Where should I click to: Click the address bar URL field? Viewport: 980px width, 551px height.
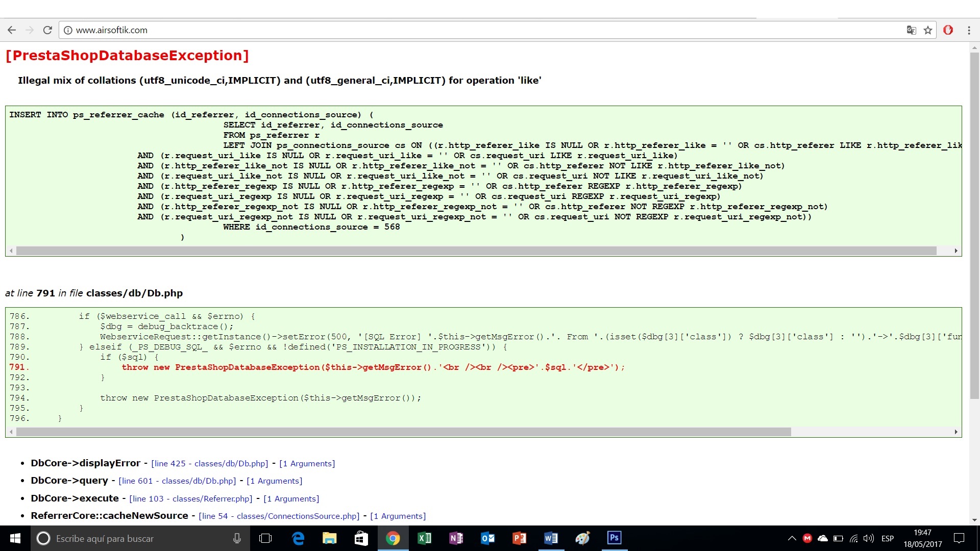tap(459, 30)
